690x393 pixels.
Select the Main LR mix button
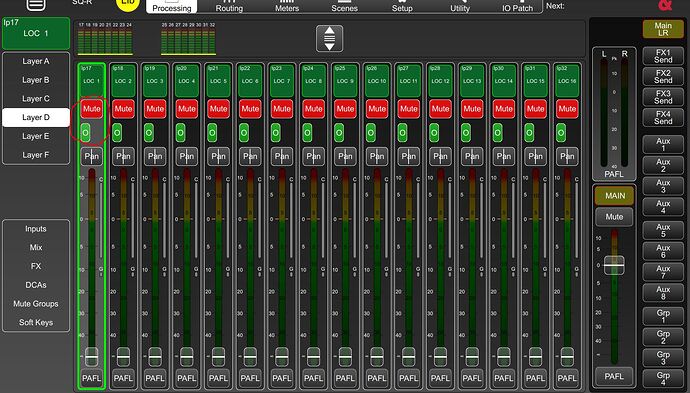pyautogui.click(x=663, y=29)
